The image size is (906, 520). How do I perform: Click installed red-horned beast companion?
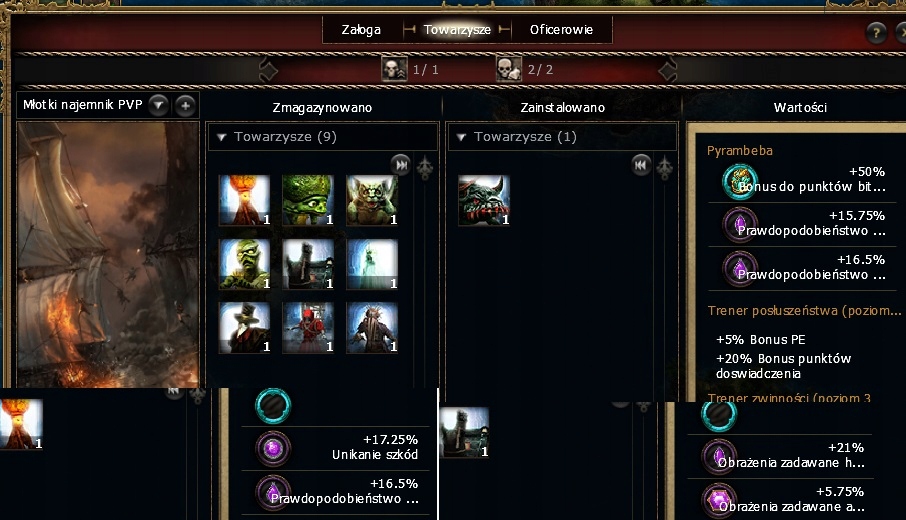(x=484, y=200)
